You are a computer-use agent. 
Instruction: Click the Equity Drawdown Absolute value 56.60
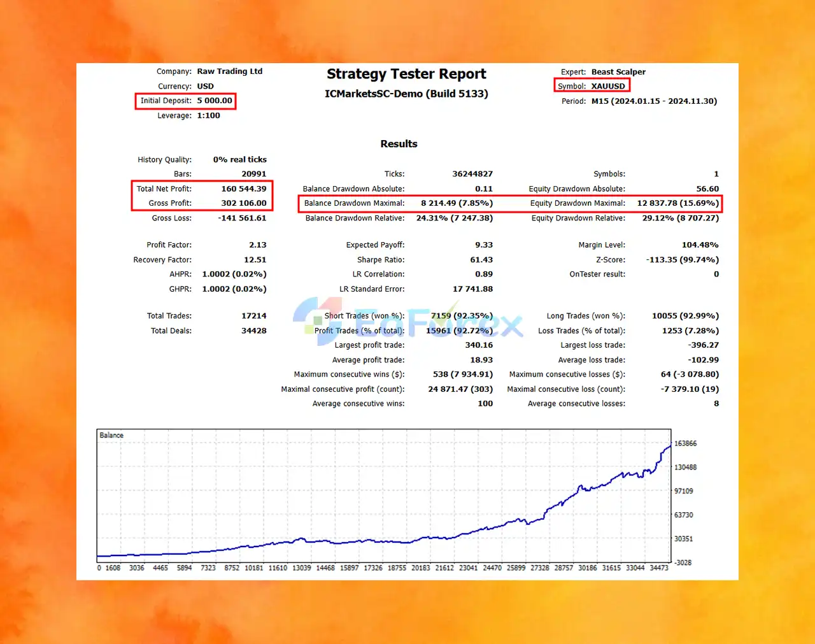(707, 189)
